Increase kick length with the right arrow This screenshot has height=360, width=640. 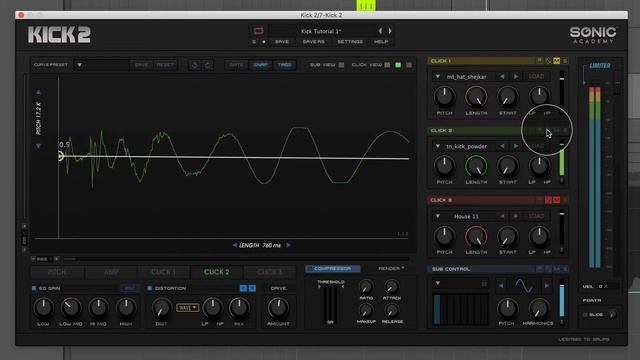coord(289,245)
